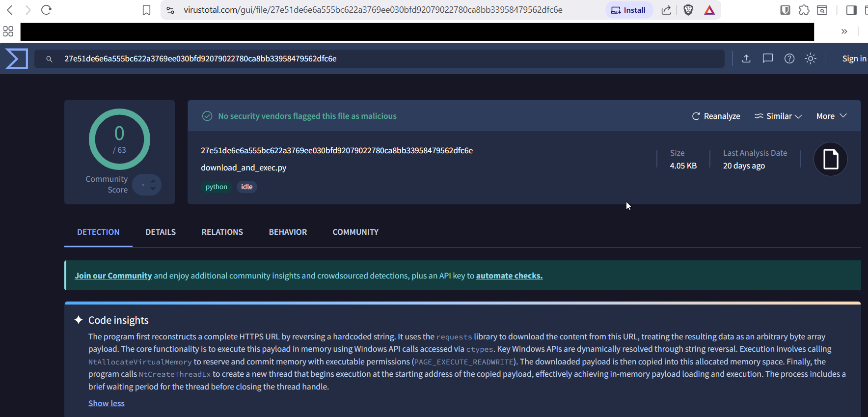Screen dimensions: 868x417
Task: Open site settings icon in address bar
Action: click(x=170, y=10)
